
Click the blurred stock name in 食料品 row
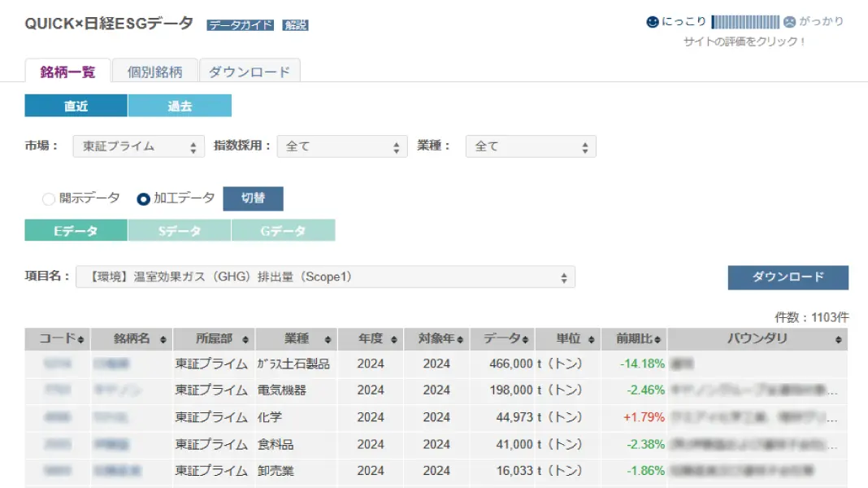point(111,444)
